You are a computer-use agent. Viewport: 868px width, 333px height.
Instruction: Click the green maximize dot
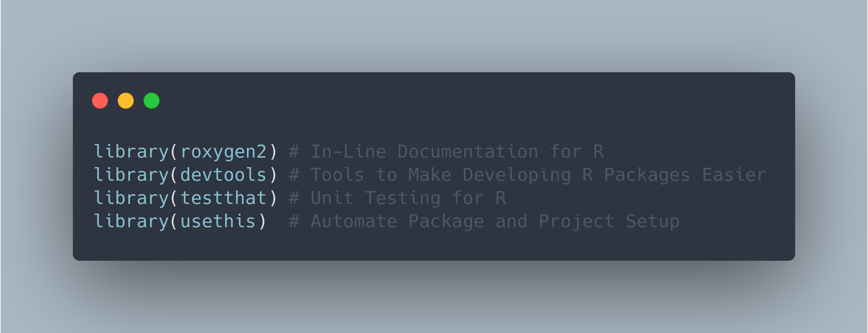point(151,101)
